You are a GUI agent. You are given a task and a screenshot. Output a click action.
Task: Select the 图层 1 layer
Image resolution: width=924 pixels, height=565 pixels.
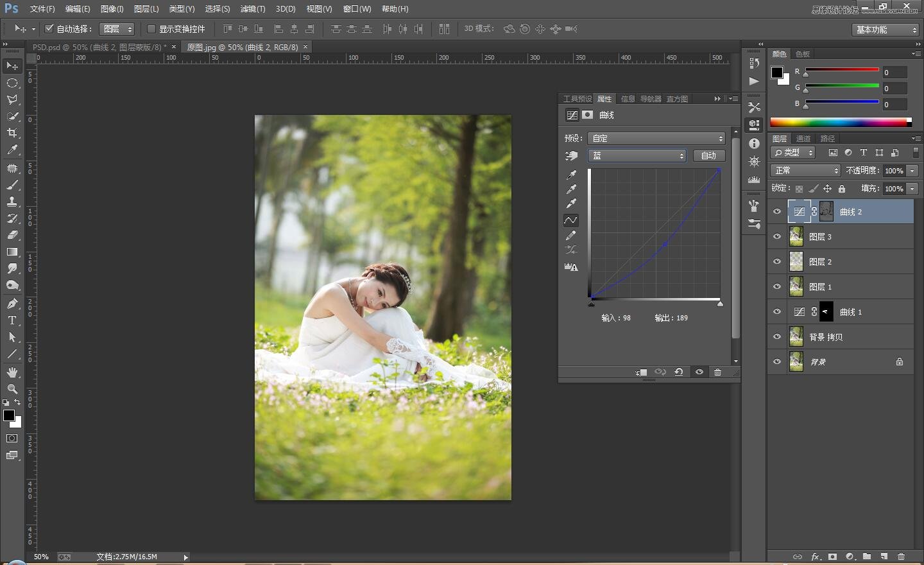click(x=847, y=287)
